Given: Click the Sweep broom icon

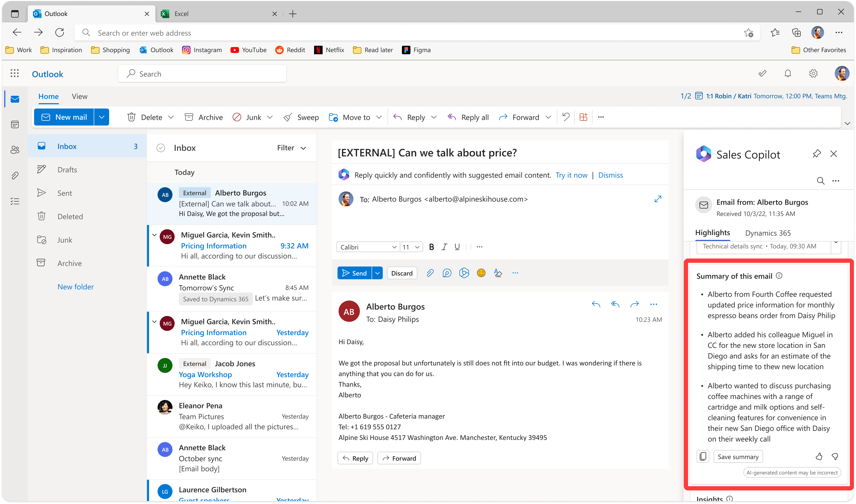Looking at the screenshot, I should [x=288, y=117].
